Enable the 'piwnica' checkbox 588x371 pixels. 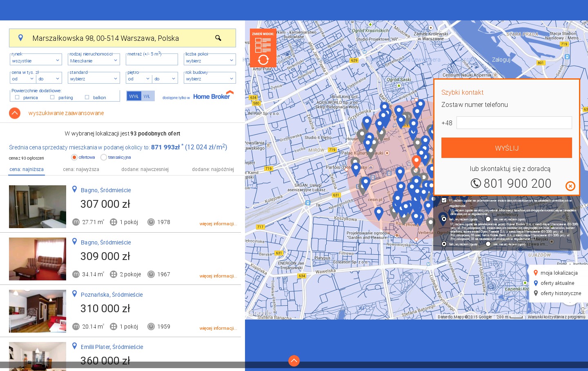click(x=17, y=98)
